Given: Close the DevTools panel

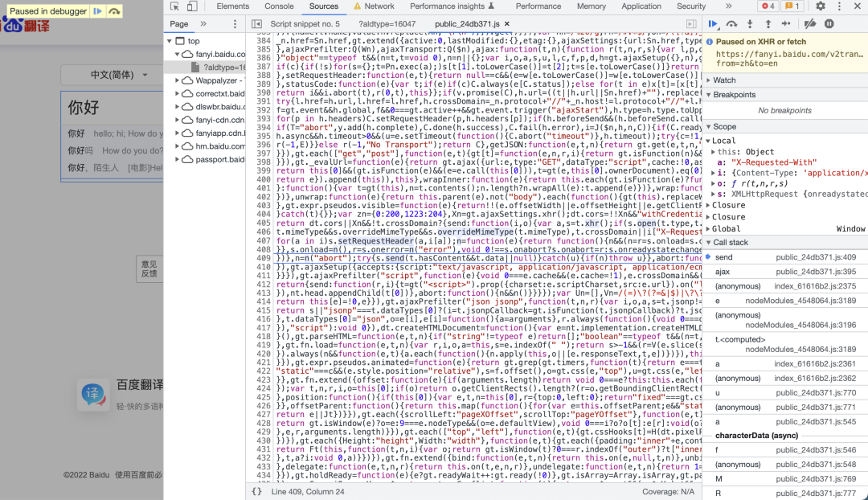Looking at the screenshot, I should tap(857, 6).
